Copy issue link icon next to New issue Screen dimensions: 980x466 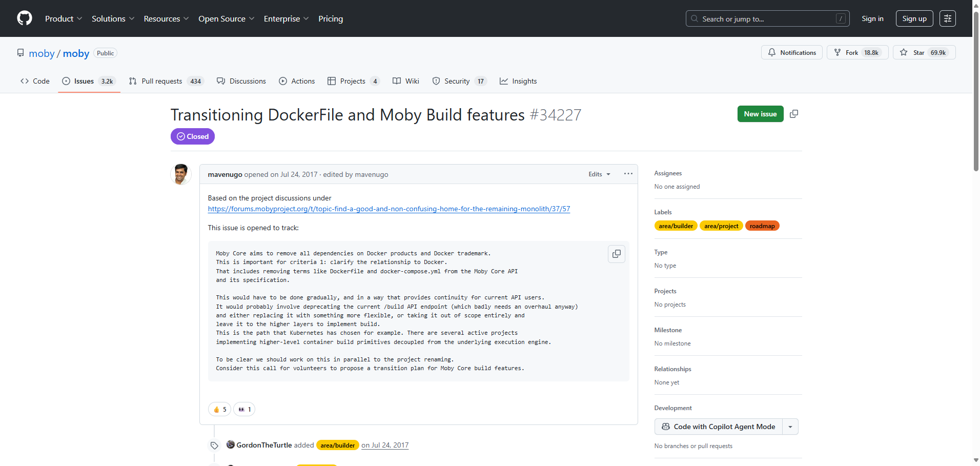point(794,114)
